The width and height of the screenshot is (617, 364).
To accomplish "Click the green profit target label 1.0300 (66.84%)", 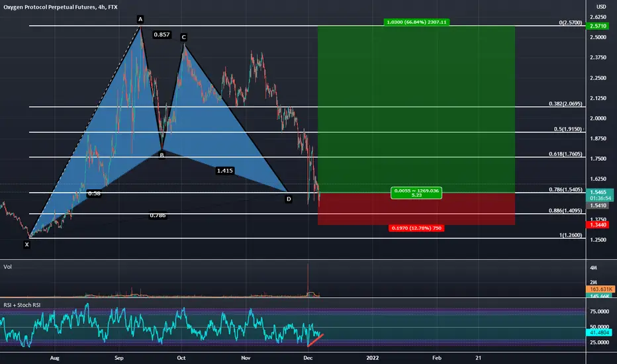I will 416,22.
